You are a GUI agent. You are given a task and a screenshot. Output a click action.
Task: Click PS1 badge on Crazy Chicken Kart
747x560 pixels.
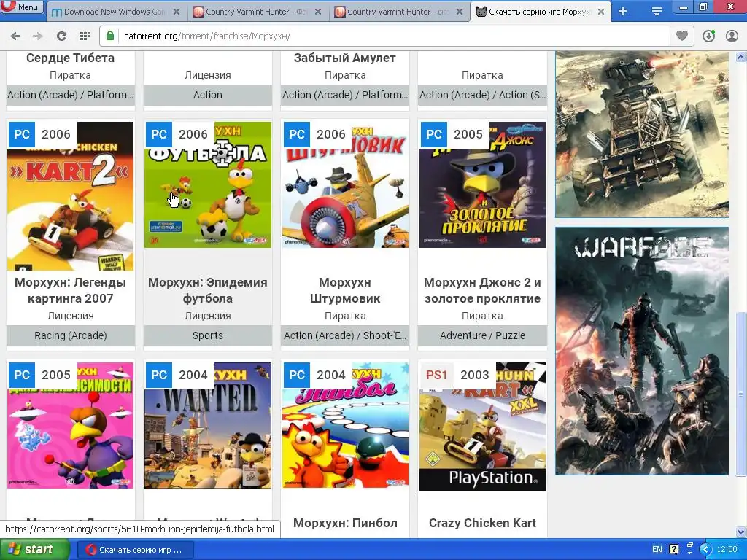coord(436,375)
